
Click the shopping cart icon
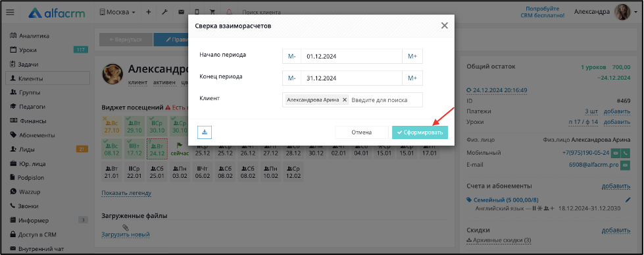pyautogui.click(x=212, y=13)
